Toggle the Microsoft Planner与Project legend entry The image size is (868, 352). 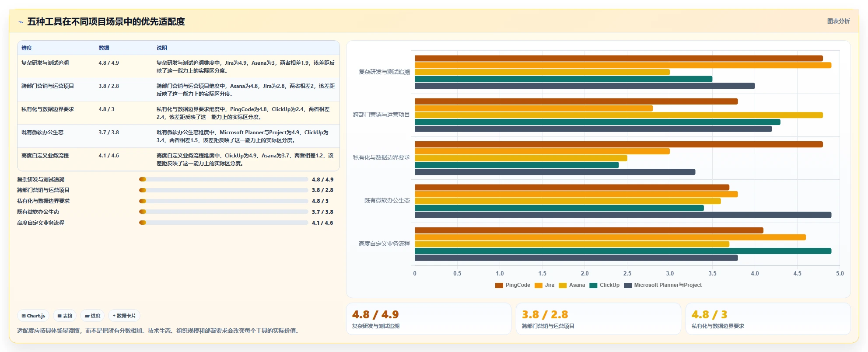pyautogui.click(x=662, y=286)
